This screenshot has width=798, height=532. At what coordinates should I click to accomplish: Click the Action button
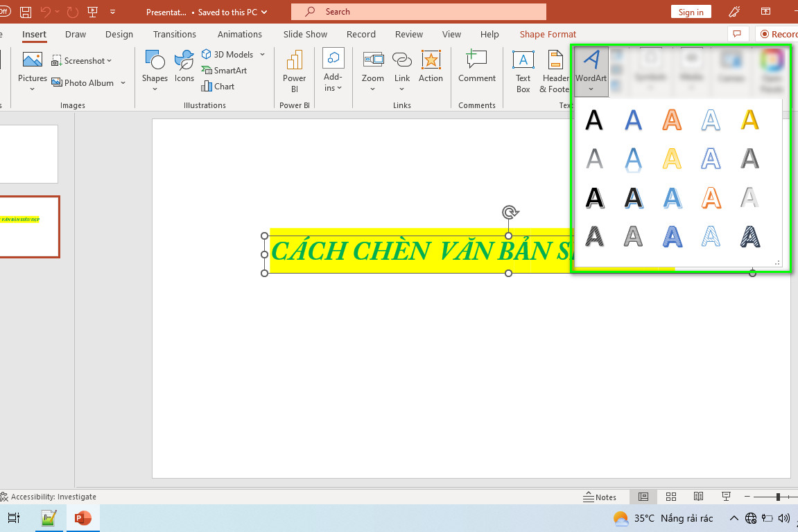[x=431, y=66]
